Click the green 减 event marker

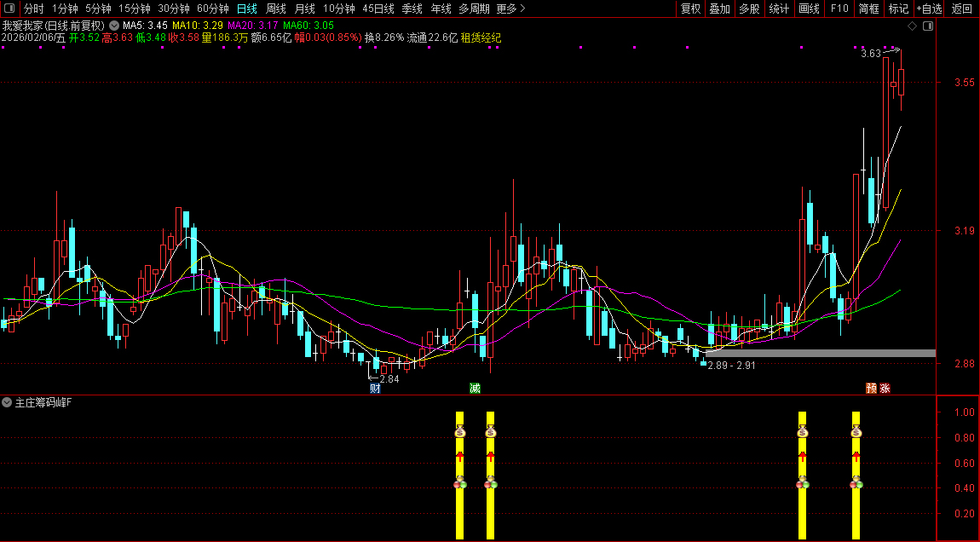point(475,389)
